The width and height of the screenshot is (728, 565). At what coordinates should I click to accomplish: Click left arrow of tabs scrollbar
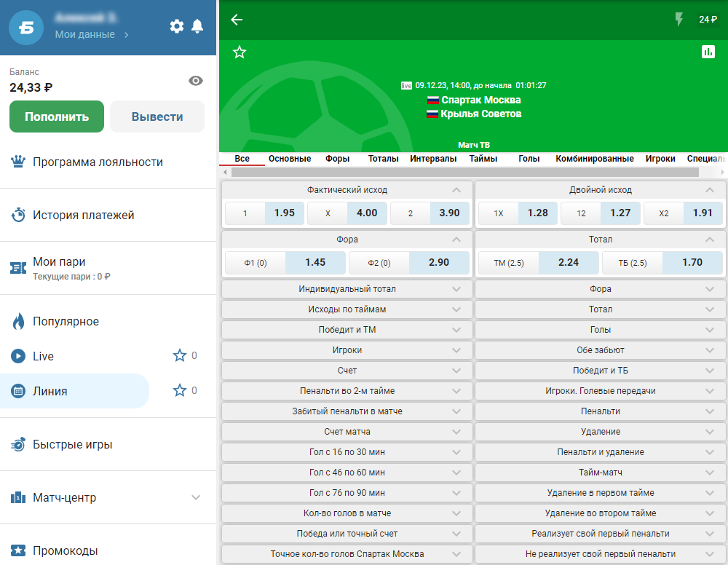pyautogui.click(x=225, y=173)
